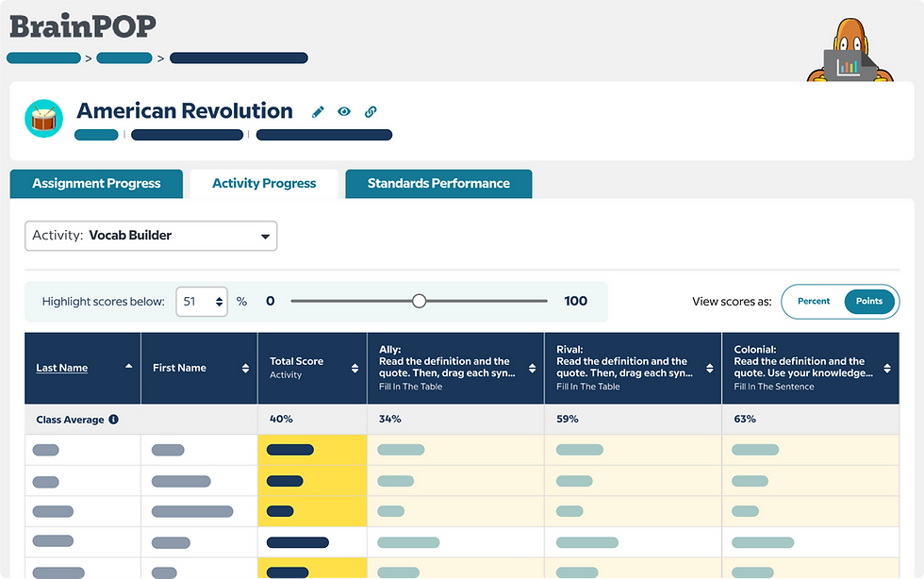Copy assignment link using chain icon
The image size is (924, 579).
click(x=371, y=111)
